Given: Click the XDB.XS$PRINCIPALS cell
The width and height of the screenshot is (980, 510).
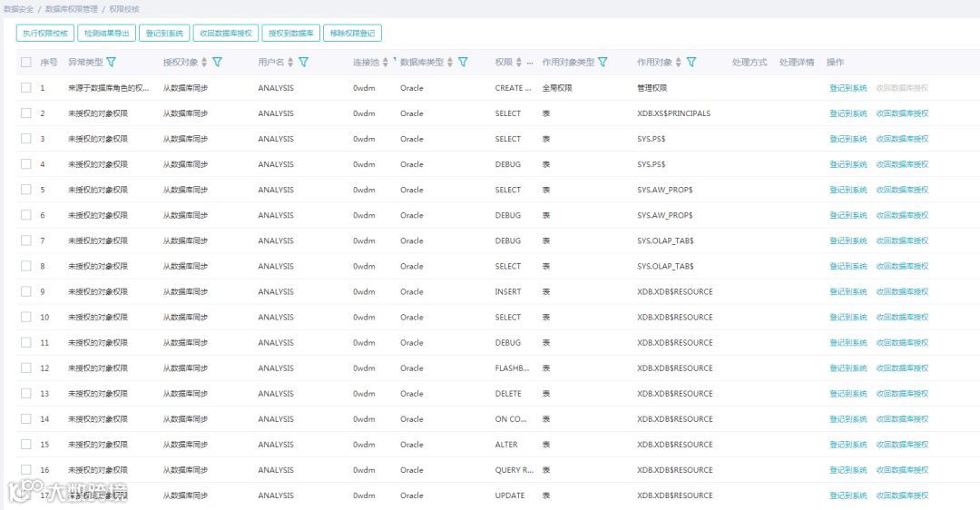Looking at the screenshot, I should click(x=673, y=113).
